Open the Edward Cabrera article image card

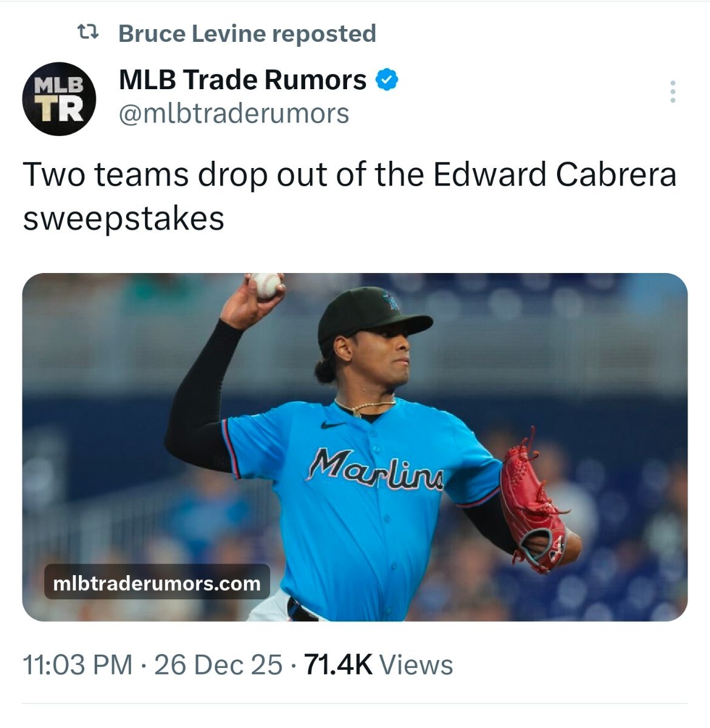tap(355, 447)
